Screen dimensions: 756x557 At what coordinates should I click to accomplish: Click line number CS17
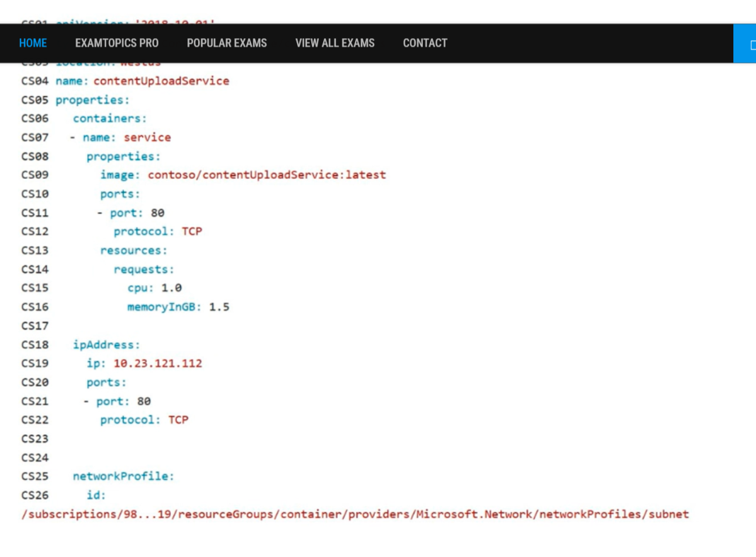(x=35, y=326)
